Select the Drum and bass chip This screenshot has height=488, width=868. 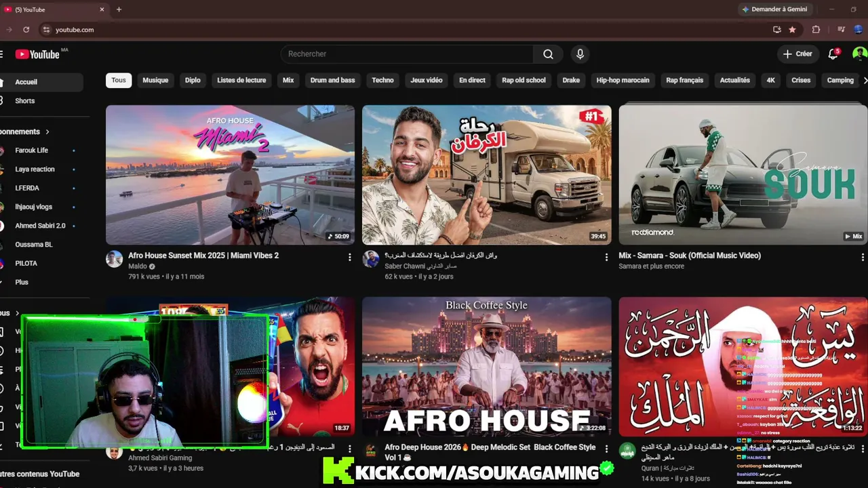point(332,80)
